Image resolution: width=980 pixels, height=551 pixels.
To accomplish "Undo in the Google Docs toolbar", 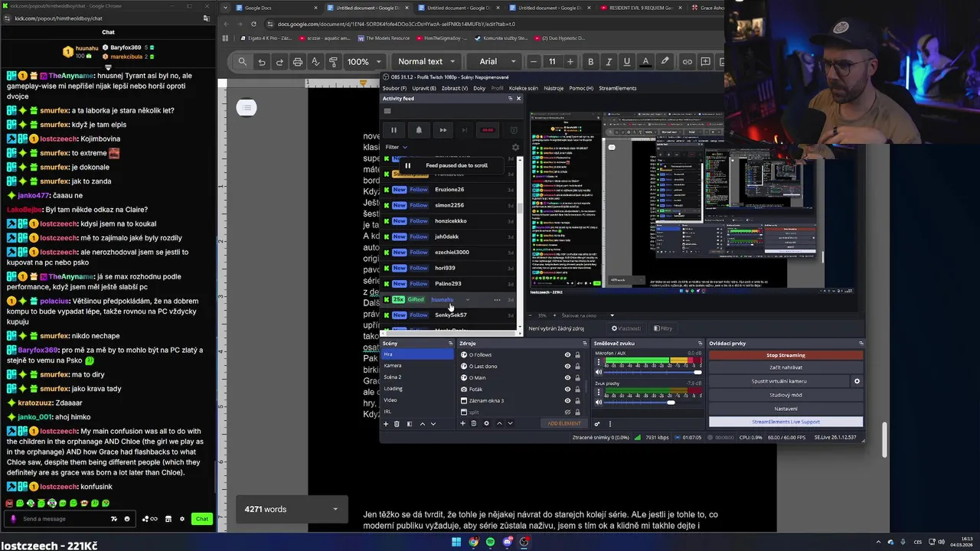I will tap(262, 61).
